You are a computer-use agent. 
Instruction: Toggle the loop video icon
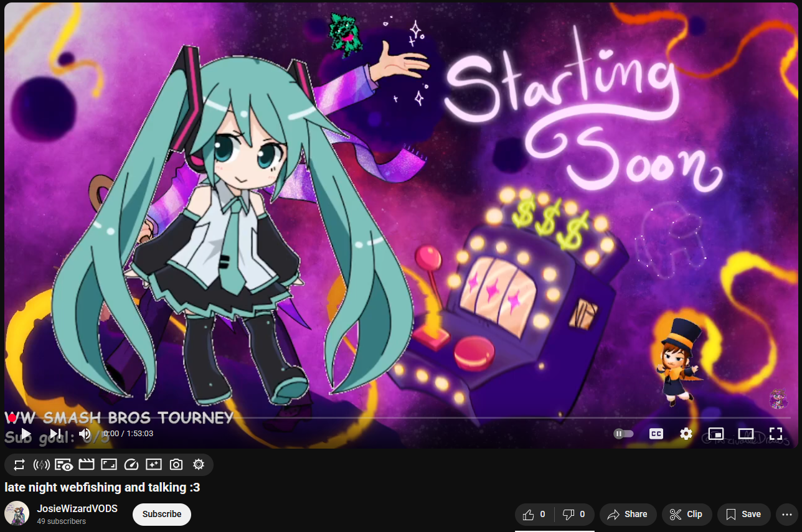tap(19, 464)
